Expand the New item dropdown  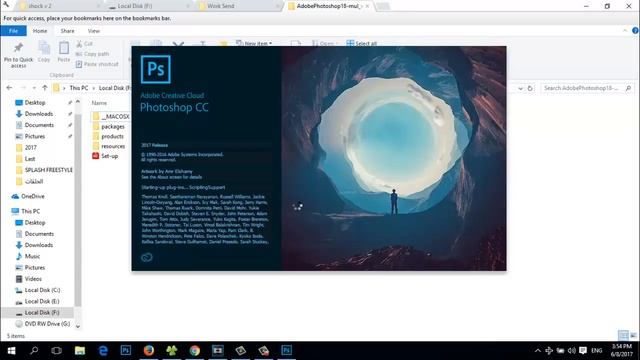[270, 44]
